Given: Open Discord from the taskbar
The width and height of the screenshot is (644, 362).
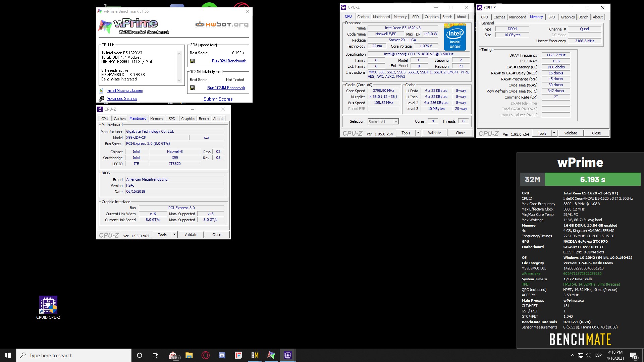Looking at the screenshot, I should (222, 355).
